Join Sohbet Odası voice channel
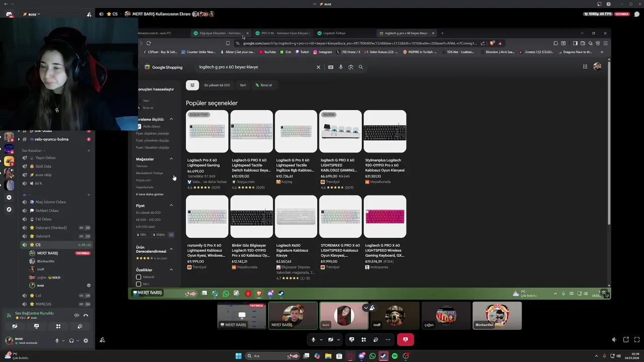Screen dimensions: 644x362 point(55,211)
